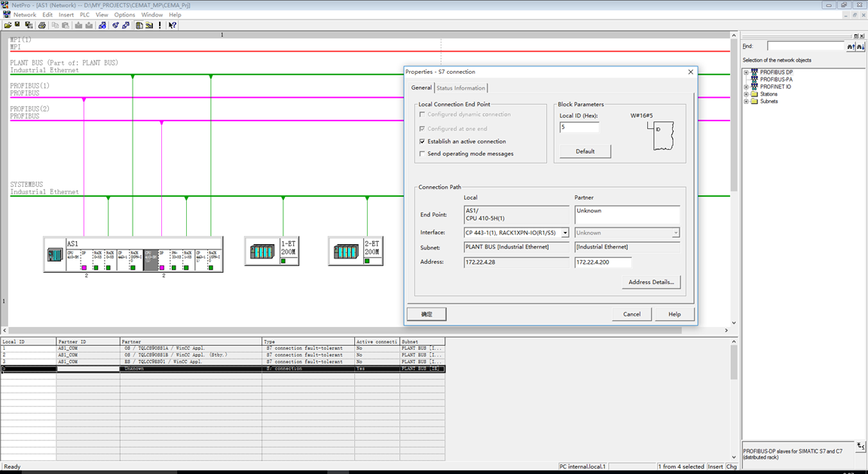This screenshot has height=474, width=868.
Task: Click the Help pointer question-mark icon
Action: [x=173, y=25]
